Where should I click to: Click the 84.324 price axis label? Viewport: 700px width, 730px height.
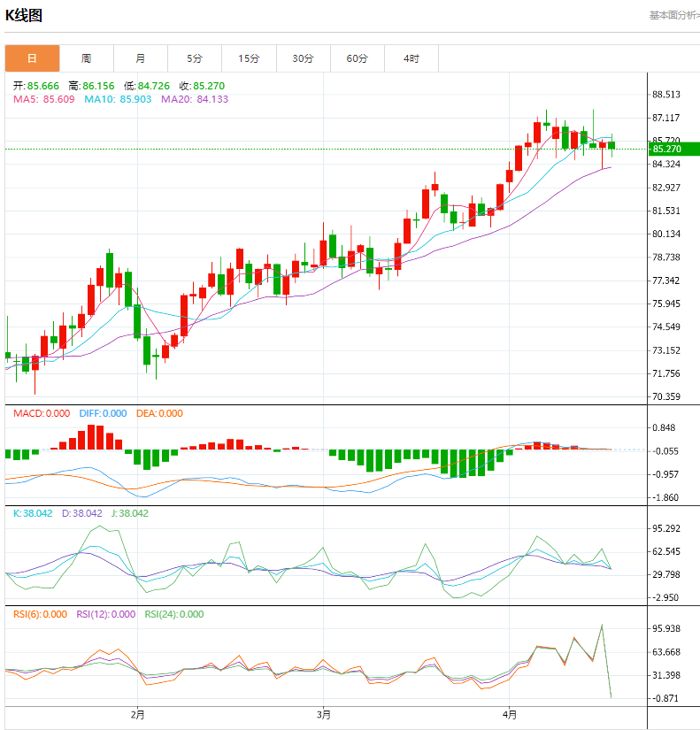click(666, 165)
